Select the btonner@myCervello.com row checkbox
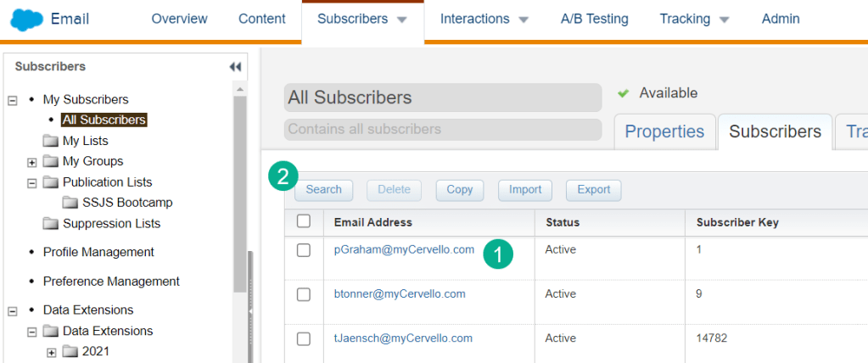The image size is (868, 363). [x=304, y=294]
